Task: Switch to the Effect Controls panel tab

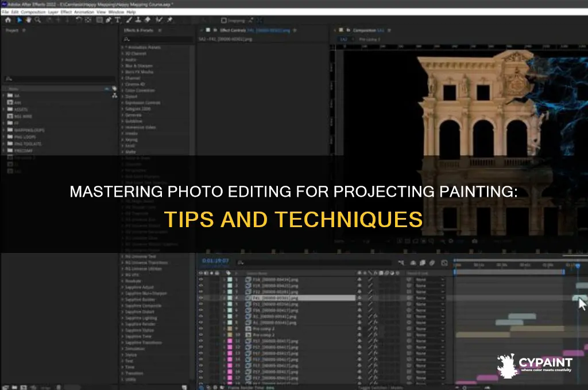Action: pyautogui.click(x=233, y=30)
